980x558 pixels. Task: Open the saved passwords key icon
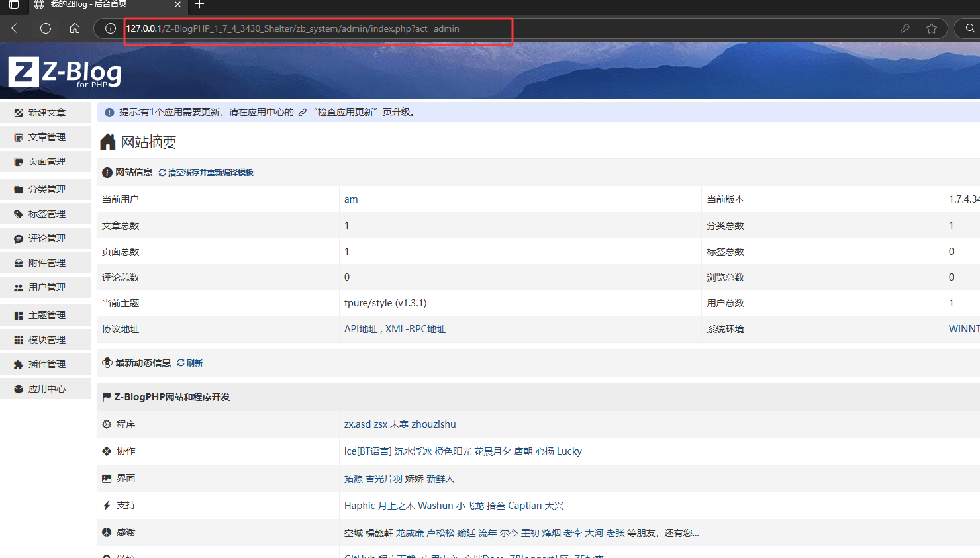905,28
